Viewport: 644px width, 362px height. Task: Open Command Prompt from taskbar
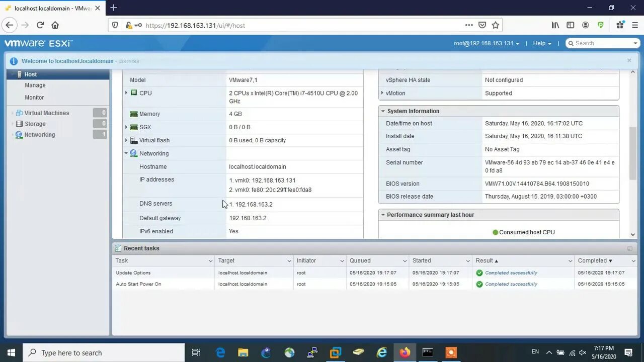pyautogui.click(x=428, y=352)
